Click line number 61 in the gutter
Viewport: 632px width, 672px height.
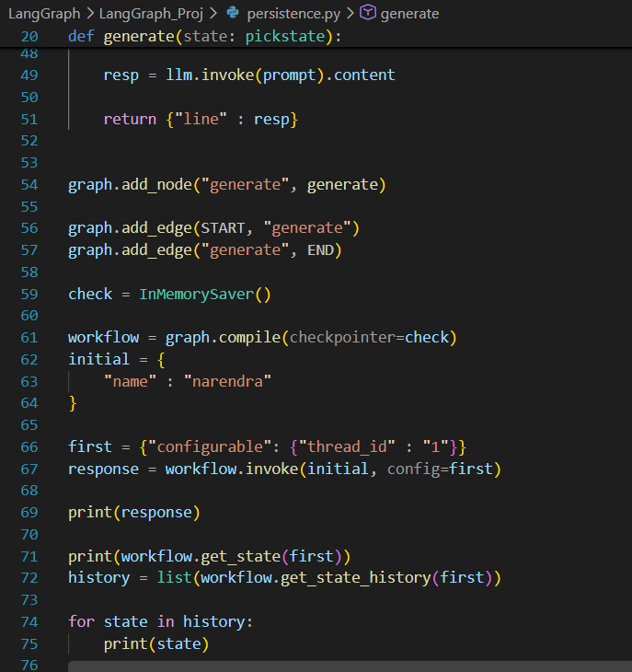29,338
